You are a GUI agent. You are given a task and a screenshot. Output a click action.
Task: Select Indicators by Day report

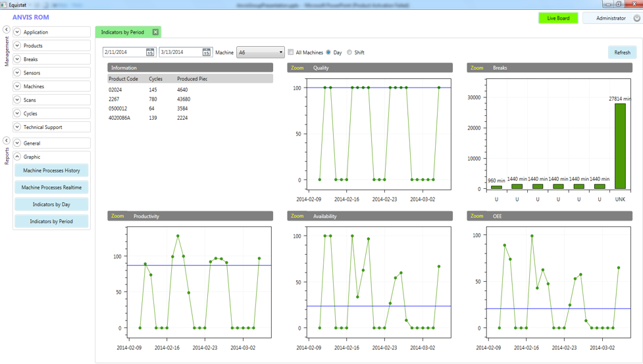[51, 205]
